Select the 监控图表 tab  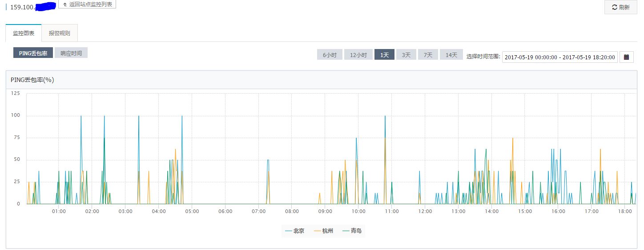(x=24, y=33)
